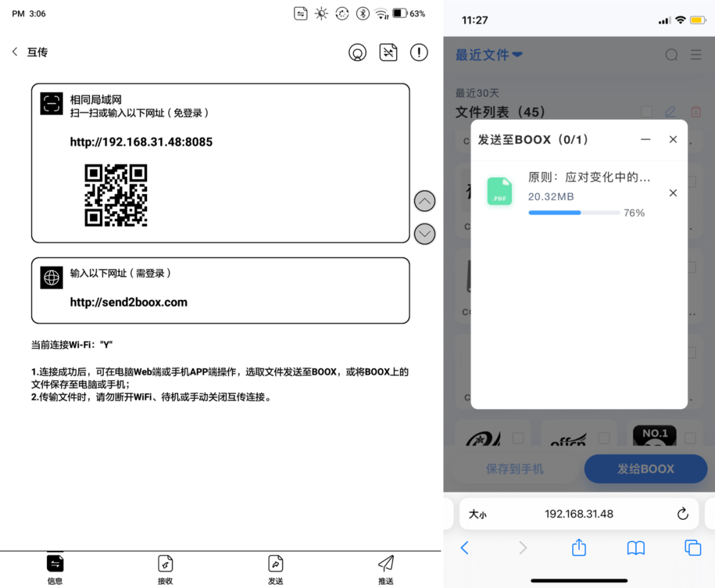Close the 发送至BOOX dialog
The height and width of the screenshot is (588, 715).
pos(673,140)
